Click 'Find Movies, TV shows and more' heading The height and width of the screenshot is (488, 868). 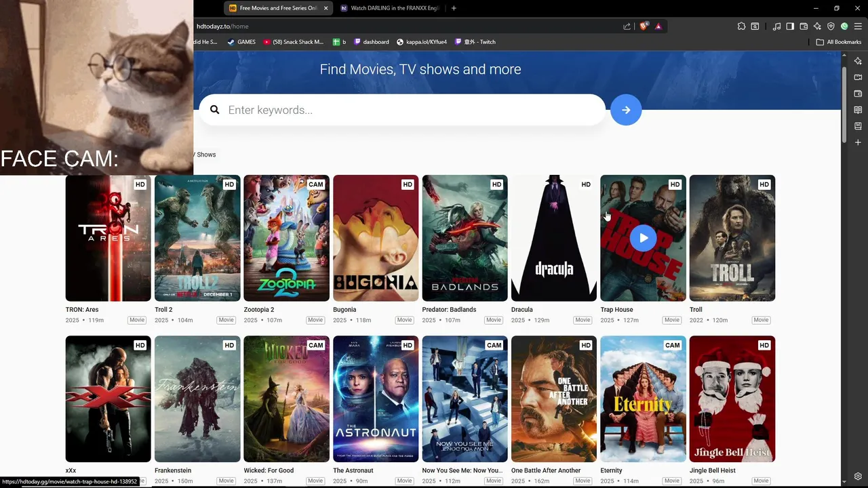[x=420, y=69]
